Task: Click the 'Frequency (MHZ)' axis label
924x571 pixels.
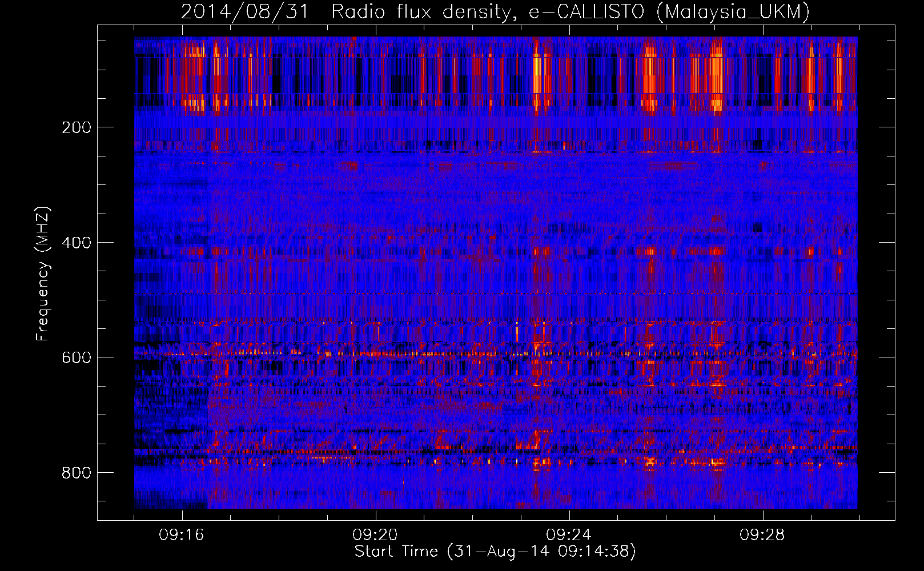Action: click(x=43, y=274)
